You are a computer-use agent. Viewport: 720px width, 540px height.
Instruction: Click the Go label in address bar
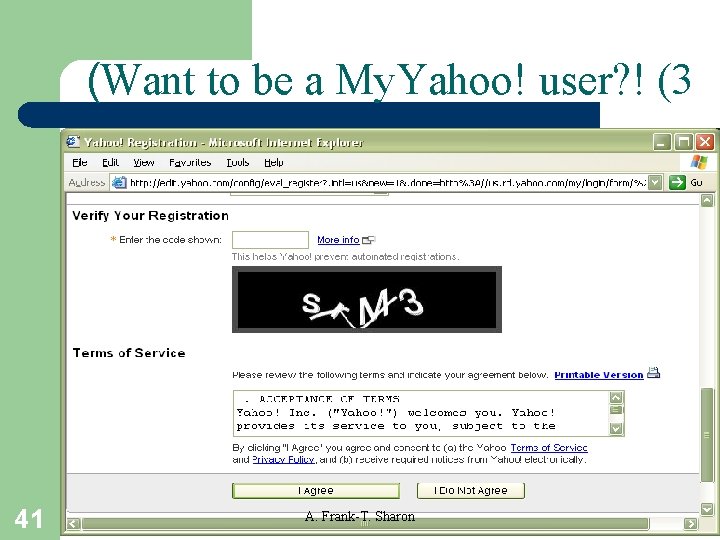tap(697, 182)
